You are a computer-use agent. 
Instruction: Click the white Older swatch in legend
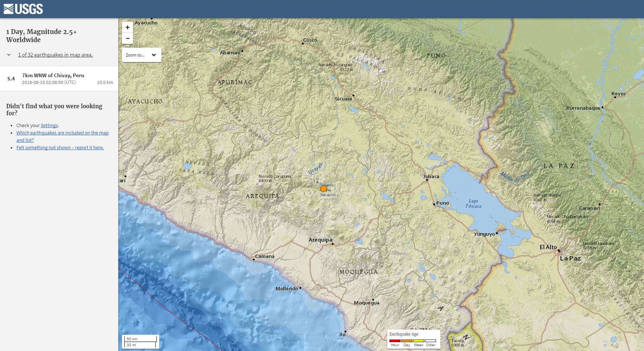tap(430, 341)
